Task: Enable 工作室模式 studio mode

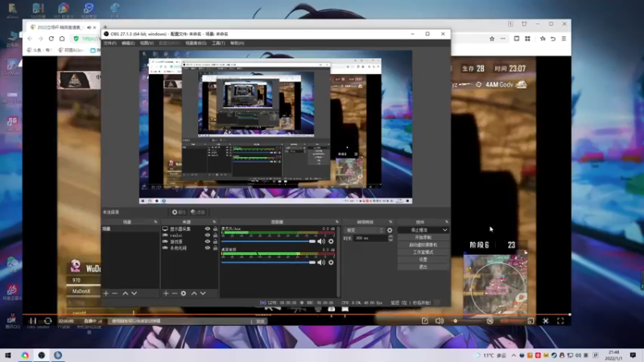Action: pyautogui.click(x=423, y=253)
